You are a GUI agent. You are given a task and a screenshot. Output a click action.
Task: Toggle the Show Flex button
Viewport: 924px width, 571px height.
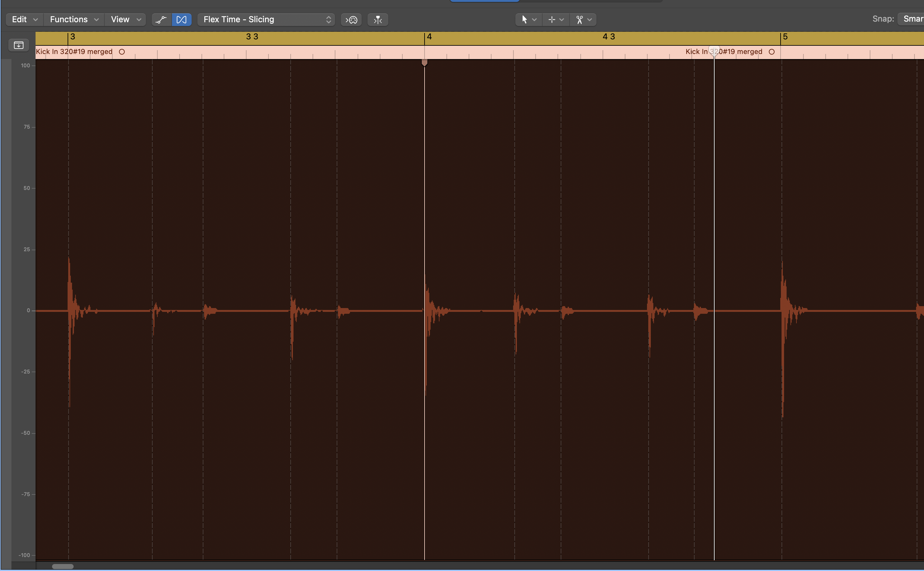click(x=181, y=20)
